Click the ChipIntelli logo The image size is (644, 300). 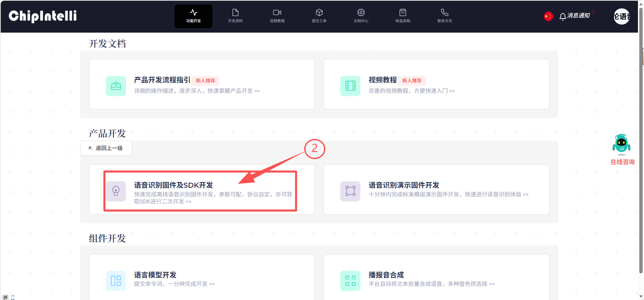(x=43, y=16)
